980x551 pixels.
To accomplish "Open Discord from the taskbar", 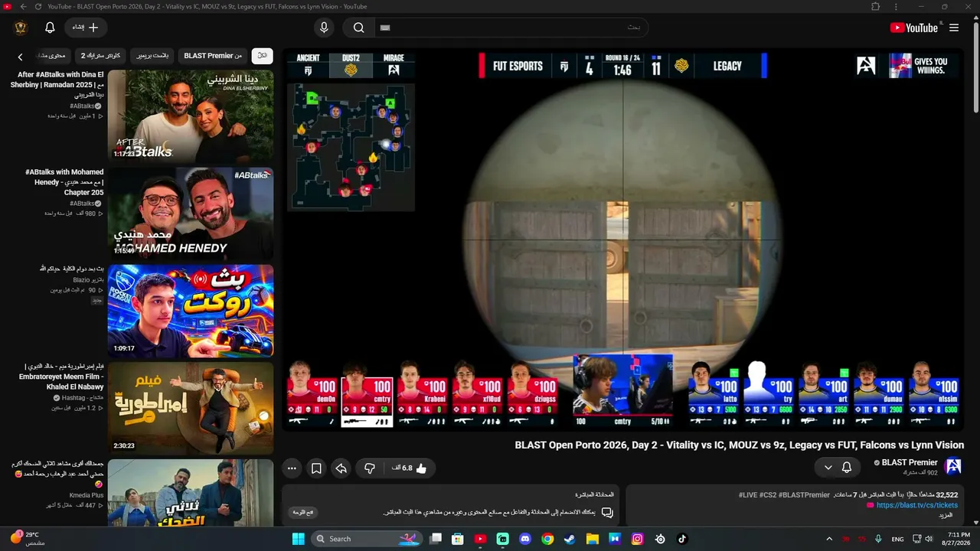I will [525, 539].
